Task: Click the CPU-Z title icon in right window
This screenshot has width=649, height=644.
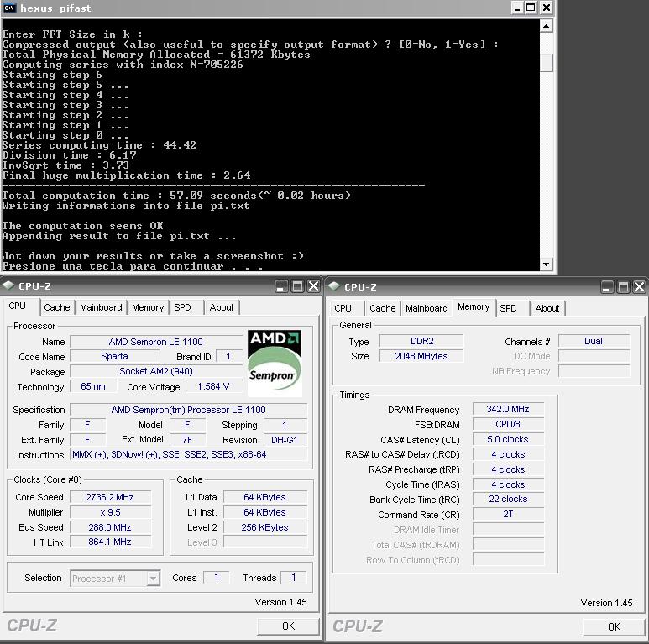Action: (x=334, y=286)
